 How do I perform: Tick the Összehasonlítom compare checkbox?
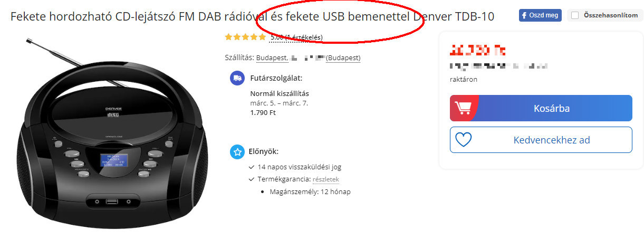click(575, 15)
